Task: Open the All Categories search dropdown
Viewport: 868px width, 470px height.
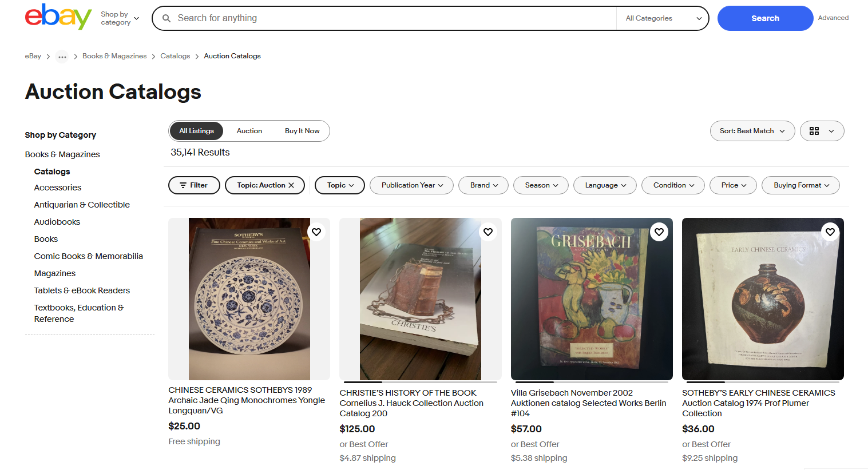Action: 663,18
